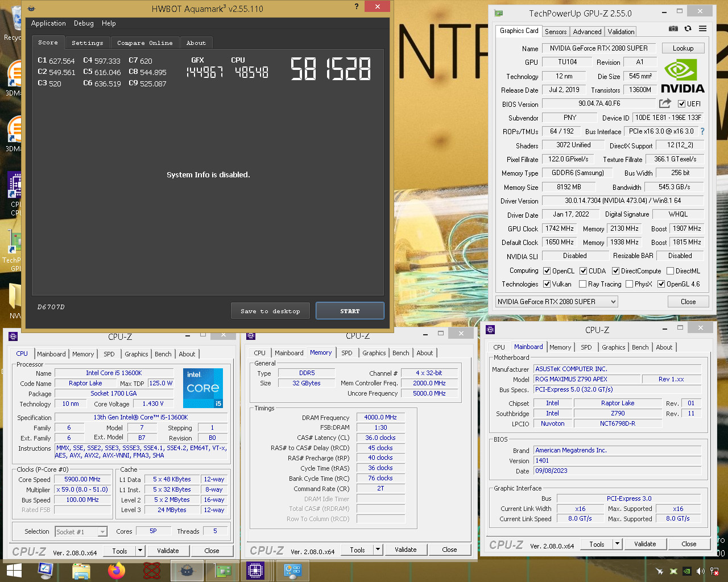Image resolution: width=728 pixels, height=582 pixels.
Task: Click the GPU-Z taskbar icon
Action: click(222, 571)
